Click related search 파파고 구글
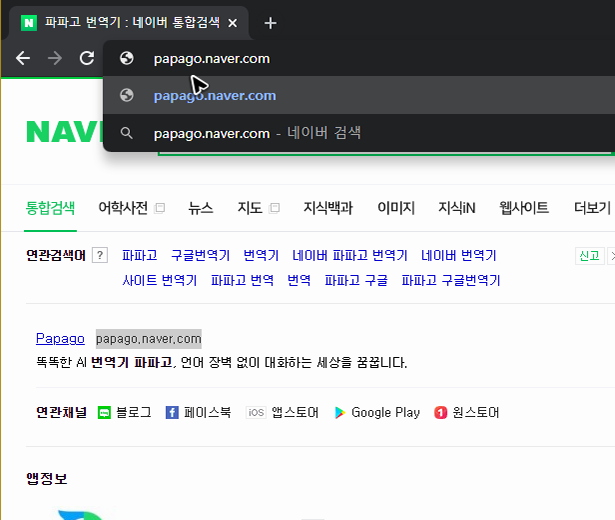 [356, 280]
